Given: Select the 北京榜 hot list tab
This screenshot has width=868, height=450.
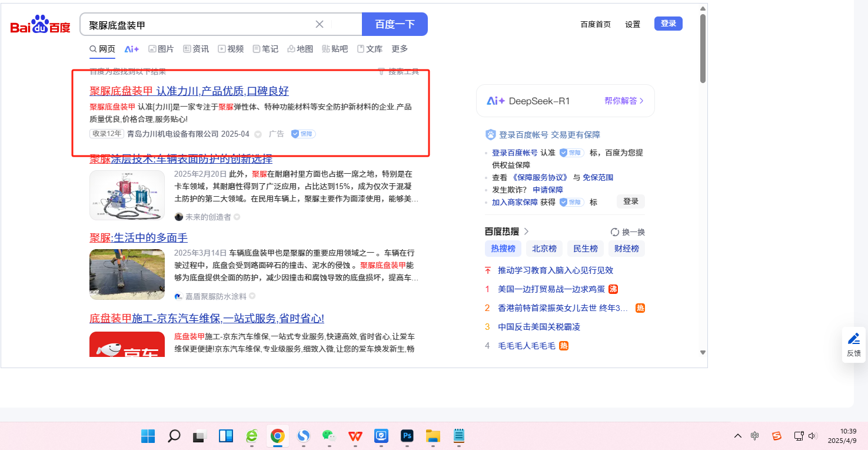Looking at the screenshot, I should click(544, 249).
